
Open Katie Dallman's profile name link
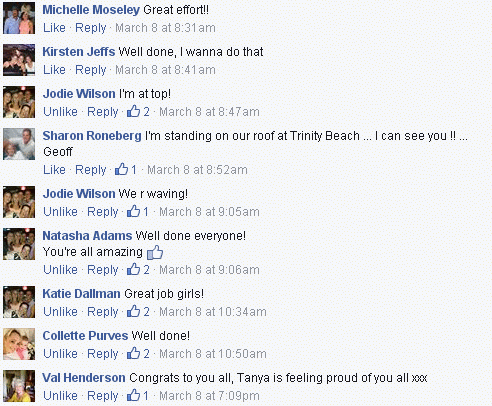81,294
